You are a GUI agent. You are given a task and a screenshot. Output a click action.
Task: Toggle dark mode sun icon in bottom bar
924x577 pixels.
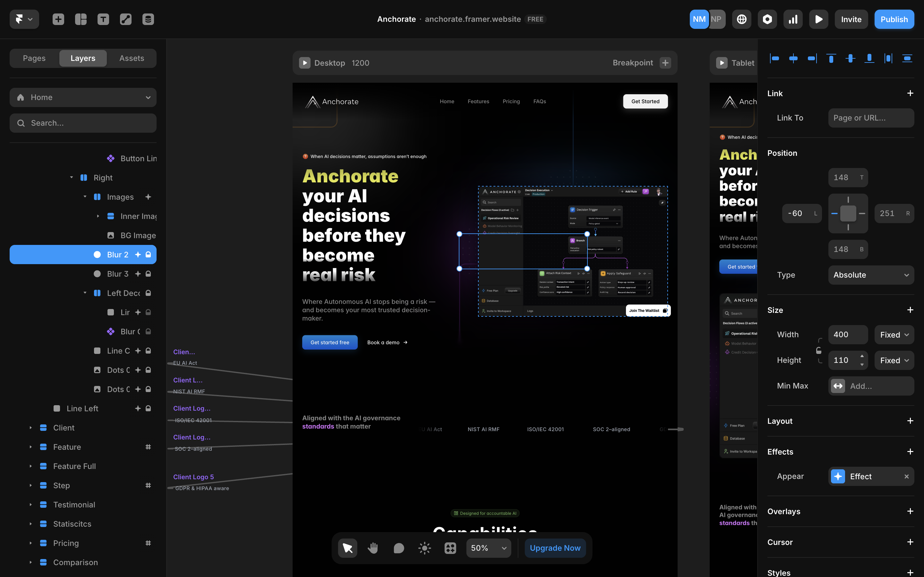pos(424,548)
